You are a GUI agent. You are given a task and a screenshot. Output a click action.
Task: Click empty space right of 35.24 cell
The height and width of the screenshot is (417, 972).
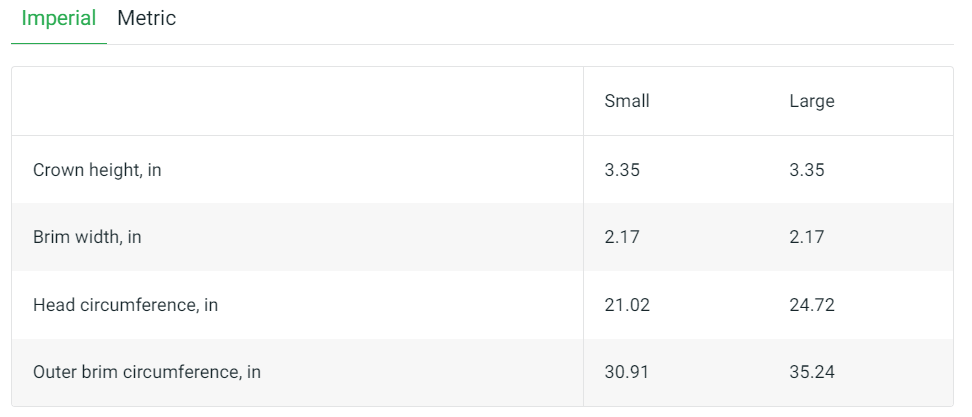tap(900, 372)
